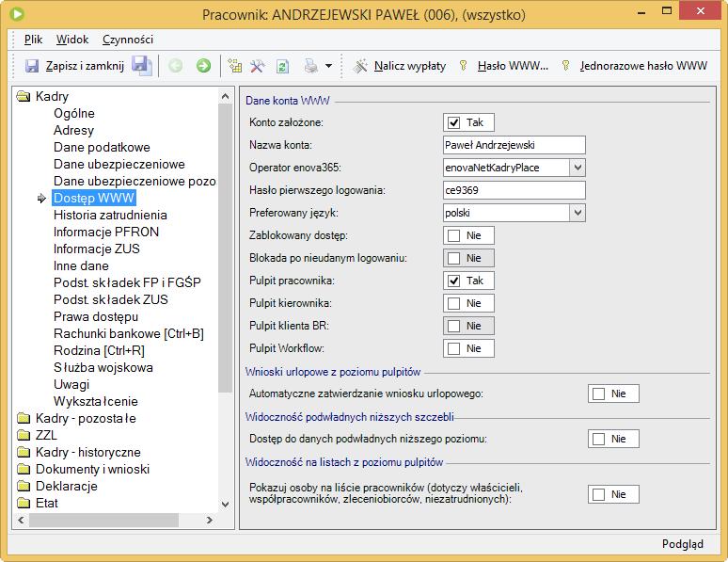Select Adresy in the tree
Image resolution: width=728 pixels, height=562 pixels.
(x=73, y=130)
